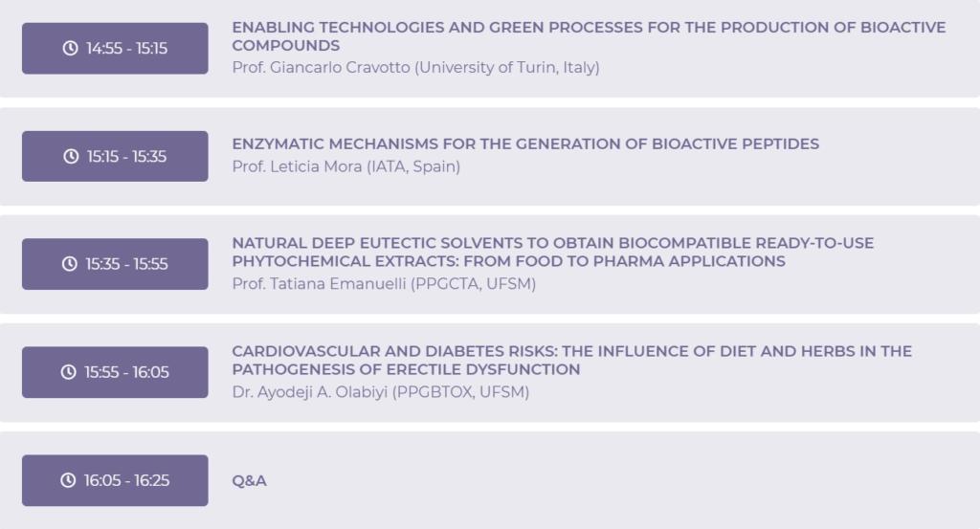Click speaker Prof. Leticia Mora name

pyautogui.click(x=345, y=166)
